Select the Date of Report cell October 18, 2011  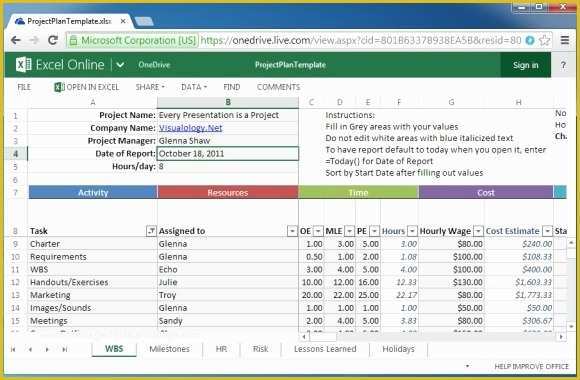(x=228, y=154)
